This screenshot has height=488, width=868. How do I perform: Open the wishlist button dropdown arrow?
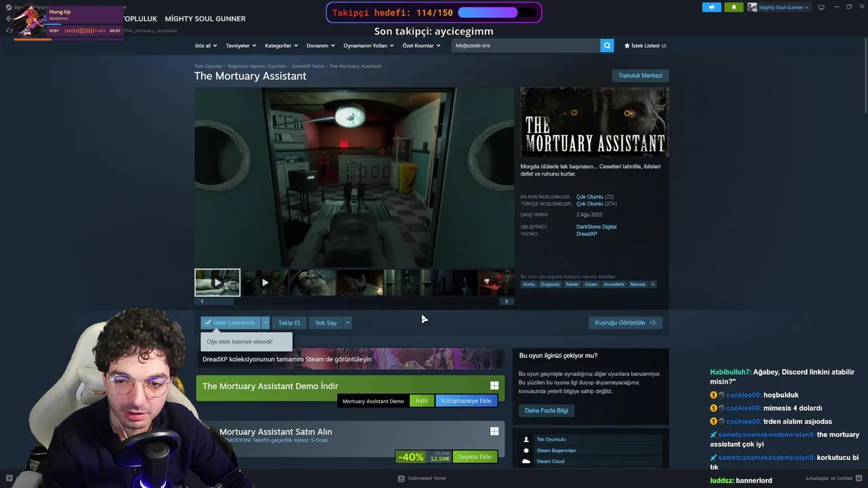point(266,323)
